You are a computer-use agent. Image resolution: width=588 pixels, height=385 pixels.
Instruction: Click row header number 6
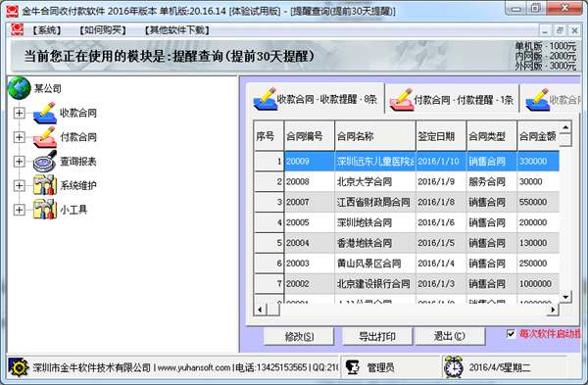tap(269, 264)
